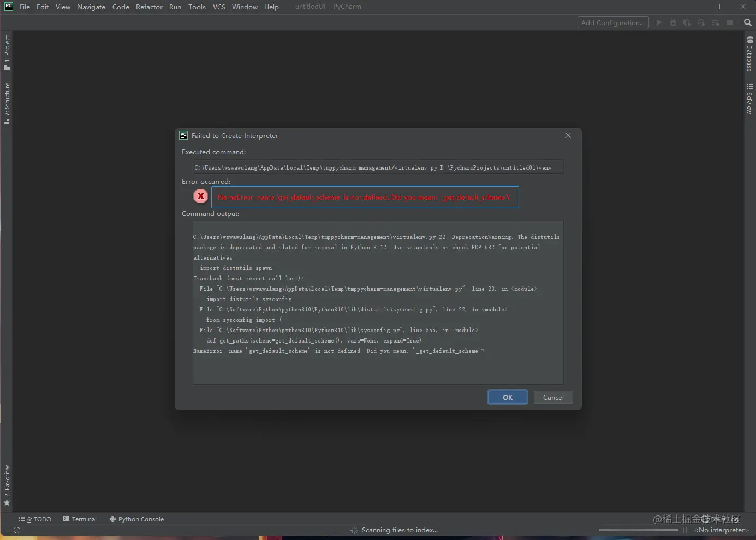Viewport: 756px width, 540px height.
Task: Click the PyCharm logo in title bar
Action: point(9,7)
